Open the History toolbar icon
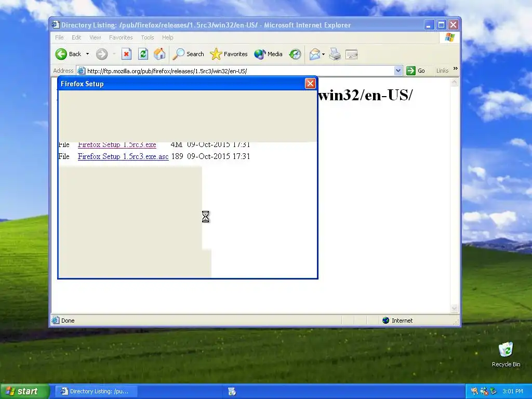The height and width of the screenshot is (399, 532). [295, 54]
